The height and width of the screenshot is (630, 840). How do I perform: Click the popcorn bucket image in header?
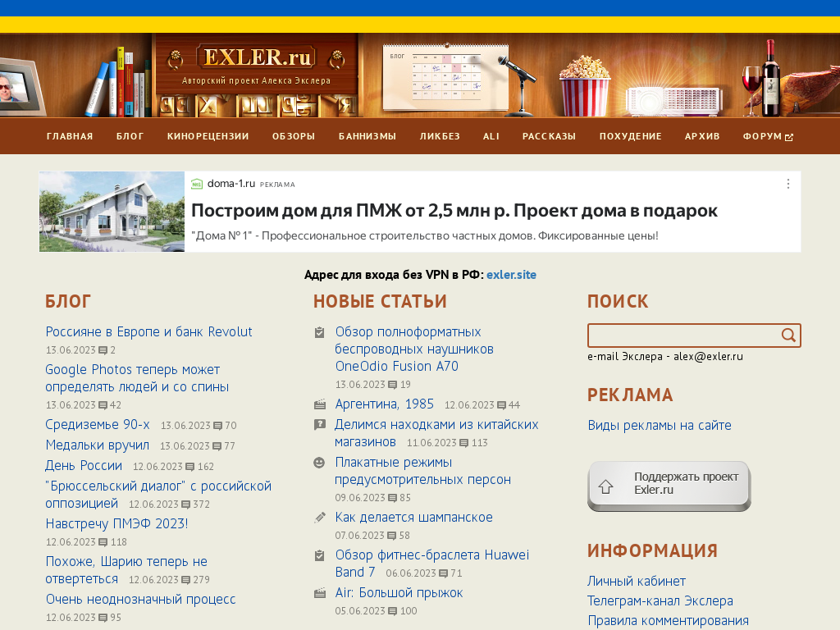point(584,86)
